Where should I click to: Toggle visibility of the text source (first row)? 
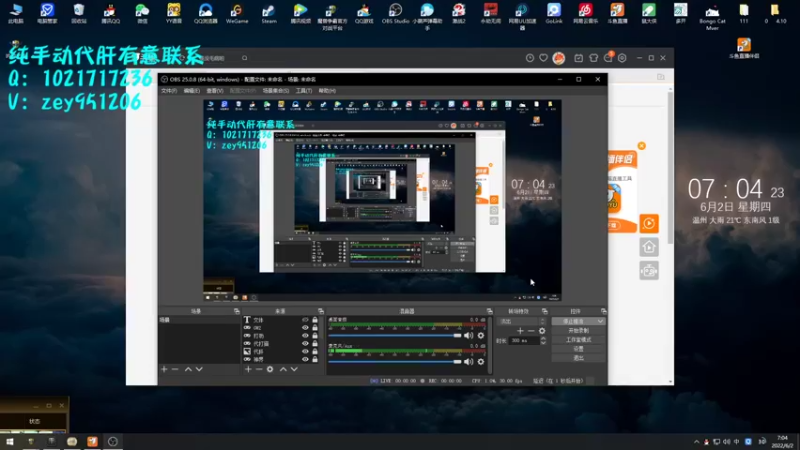(x=305, y=320)
